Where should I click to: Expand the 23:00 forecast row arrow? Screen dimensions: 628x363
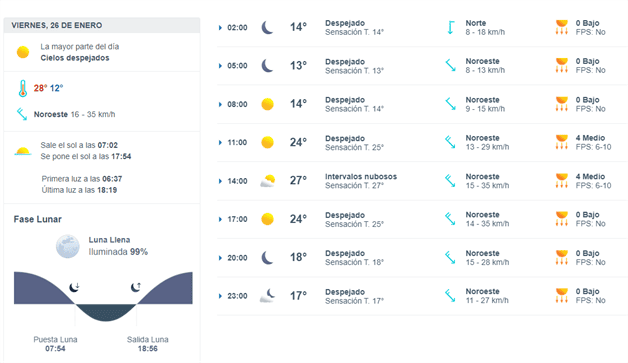tap(220, 296)
